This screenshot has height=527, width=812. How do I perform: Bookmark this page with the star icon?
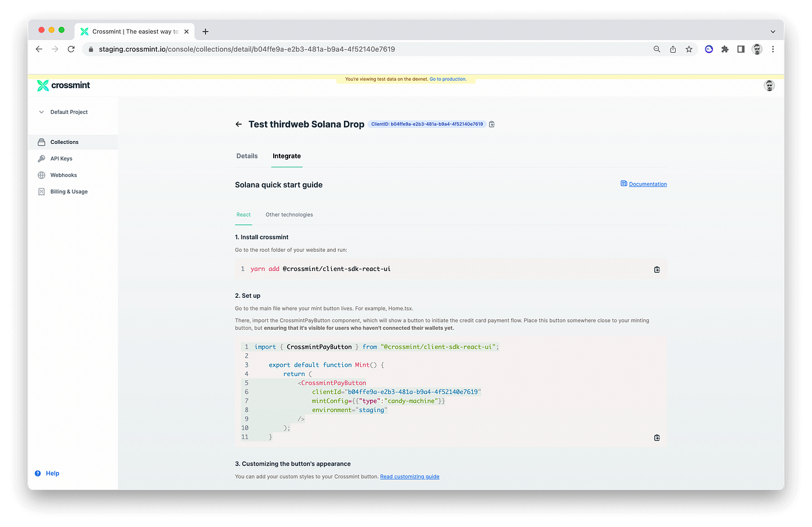(x=689, y=49)
